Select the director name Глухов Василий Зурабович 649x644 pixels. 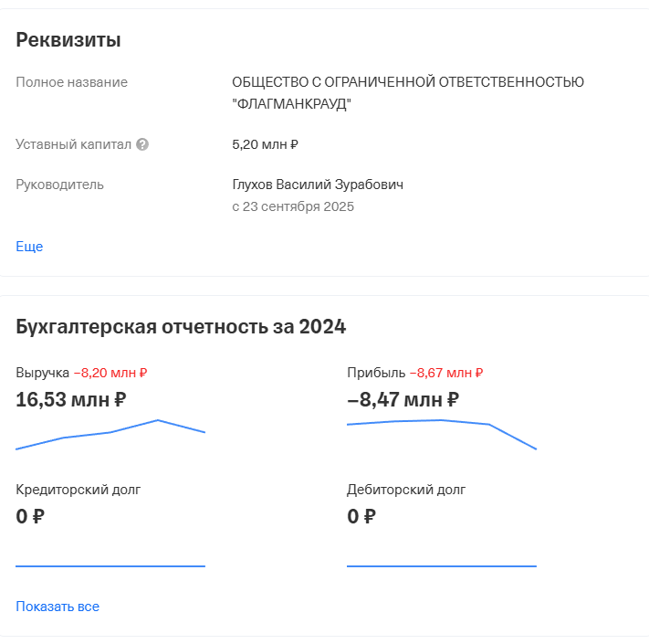[x=318, y=185]
